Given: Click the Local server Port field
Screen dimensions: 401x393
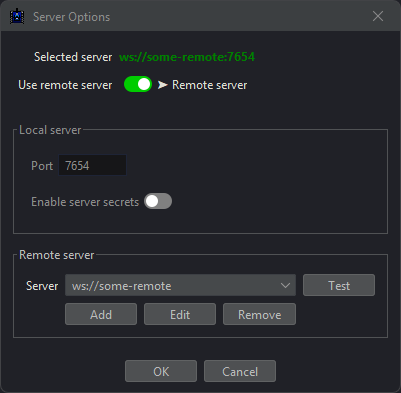Looking at the screenshot, I should point(92,165).
